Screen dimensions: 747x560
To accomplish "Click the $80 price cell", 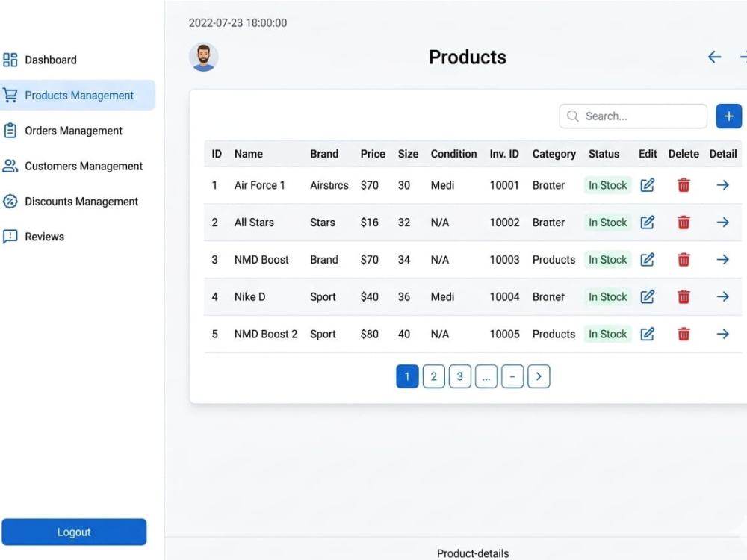I will [x=369, y=334].
